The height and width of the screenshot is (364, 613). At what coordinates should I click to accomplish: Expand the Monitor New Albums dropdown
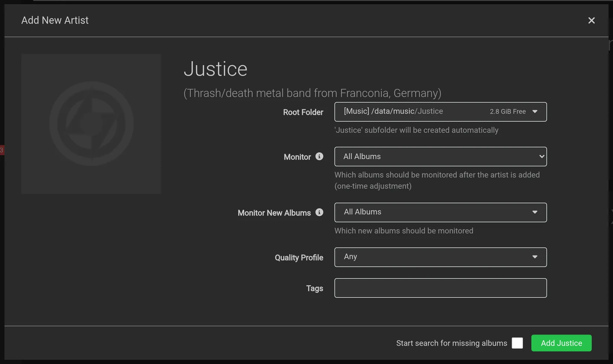point(440,212)
